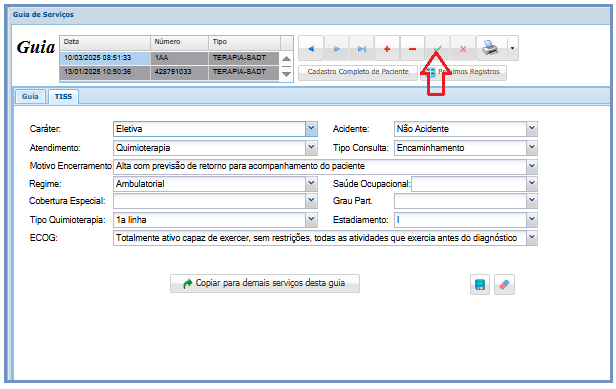The image size is (616, 389).
Task: Go to the next record with the right arrow
Action: (336, 49)
